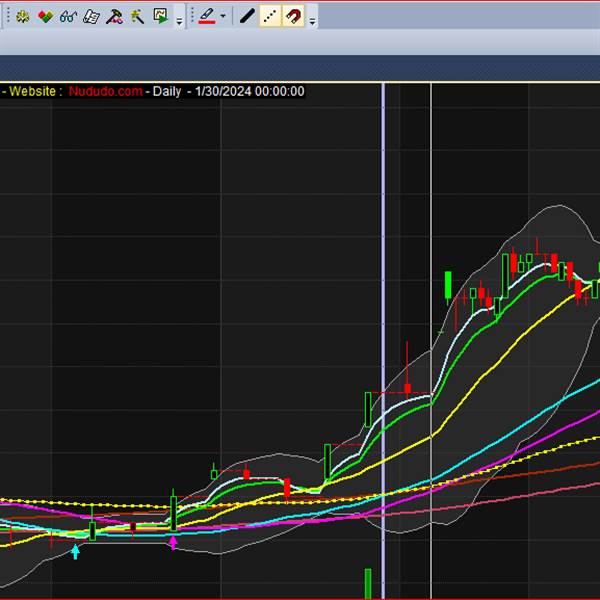Image resolution: width=600 pixels, height=600 pixels.
Task: Open dropdown arrow beside the pen color icon
Action: coord(223,16)
